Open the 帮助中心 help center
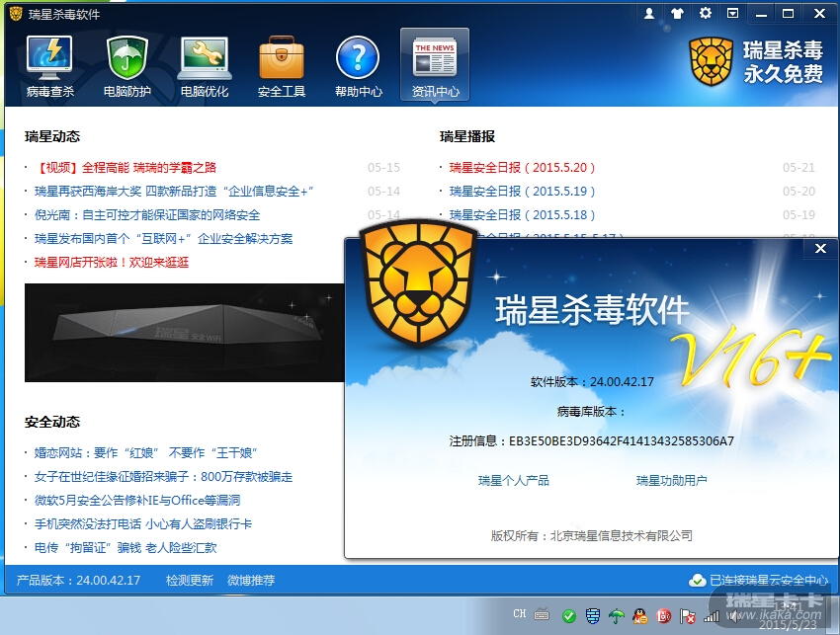This screenshot has height=635, width=840. pos(359,67)
